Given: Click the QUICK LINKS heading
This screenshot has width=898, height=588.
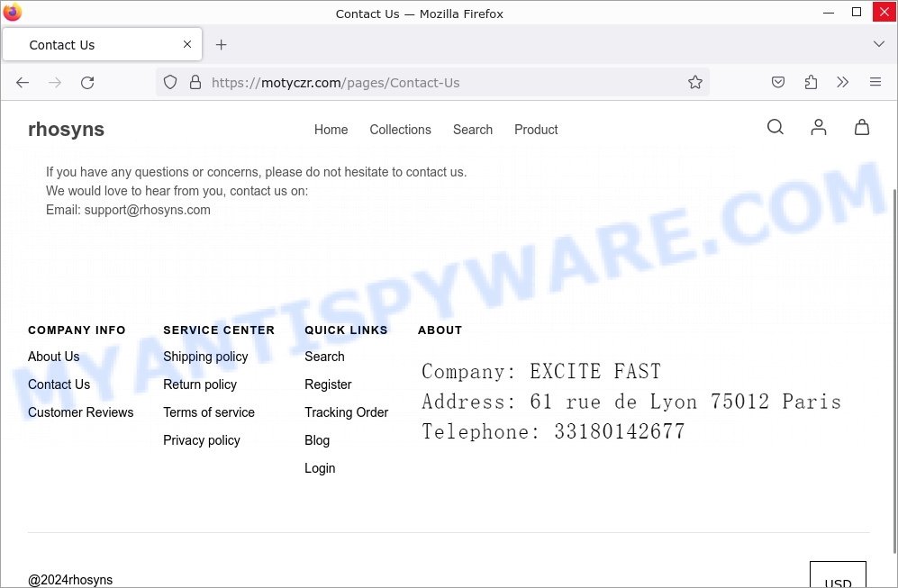Looking at the screenshot, I should [346, 330].
